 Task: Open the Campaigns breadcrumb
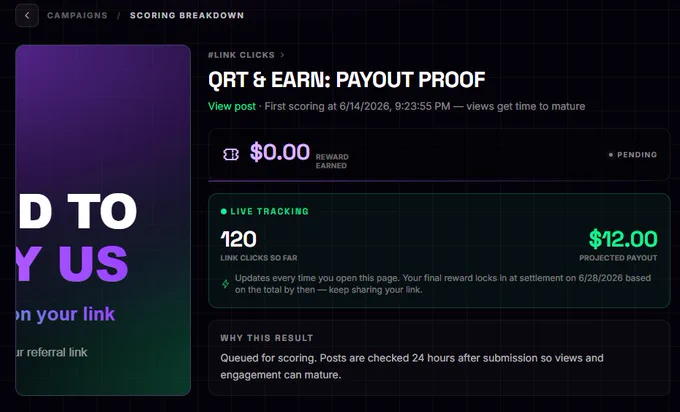click(x=77, y=16)
